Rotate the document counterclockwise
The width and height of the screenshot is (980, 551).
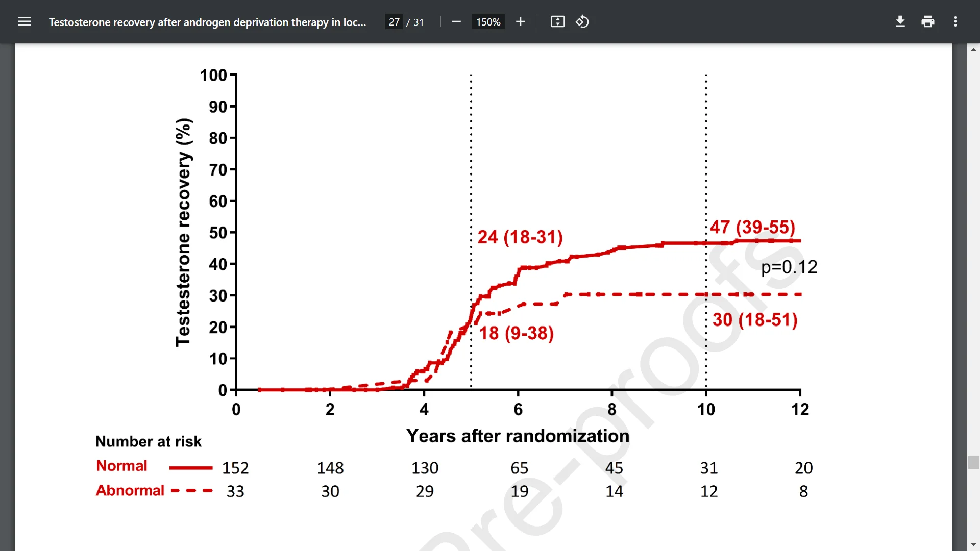click(x=582, y=22)
